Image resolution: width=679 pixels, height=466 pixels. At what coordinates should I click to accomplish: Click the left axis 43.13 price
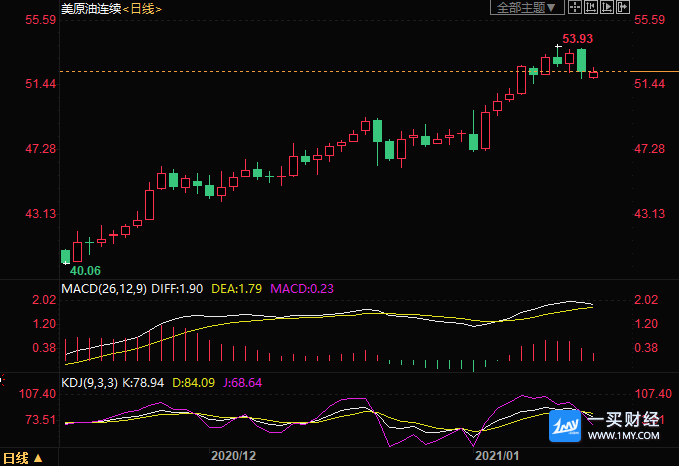41,214
